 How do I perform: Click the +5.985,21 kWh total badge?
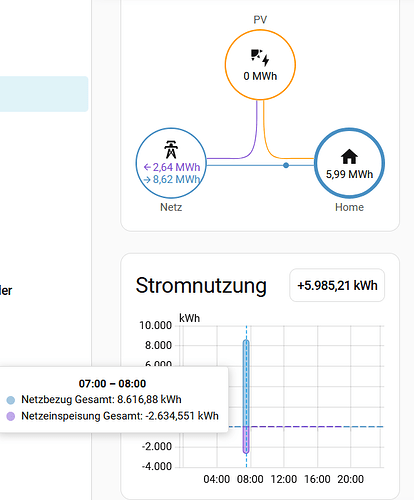tap(337, 286)
